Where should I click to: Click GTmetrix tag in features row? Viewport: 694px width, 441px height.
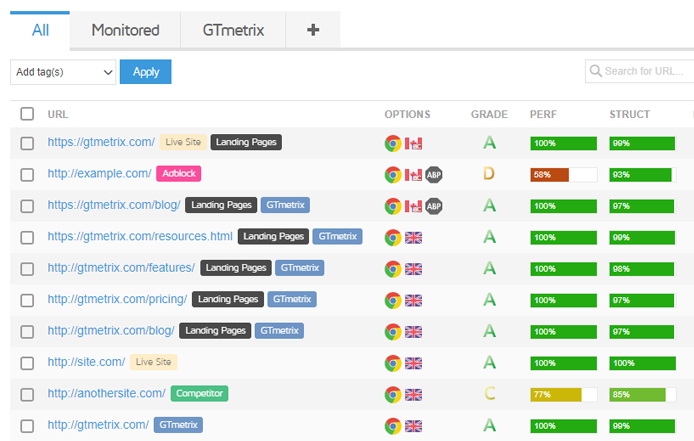[x=300, y=268]
